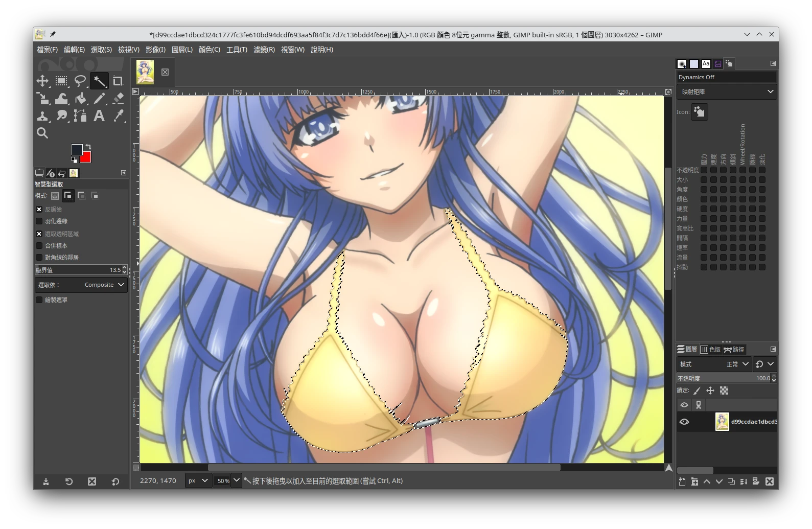Switch to the Fonts tab (Aa icon)
The image size is (812, 529).
pos(706,63)
